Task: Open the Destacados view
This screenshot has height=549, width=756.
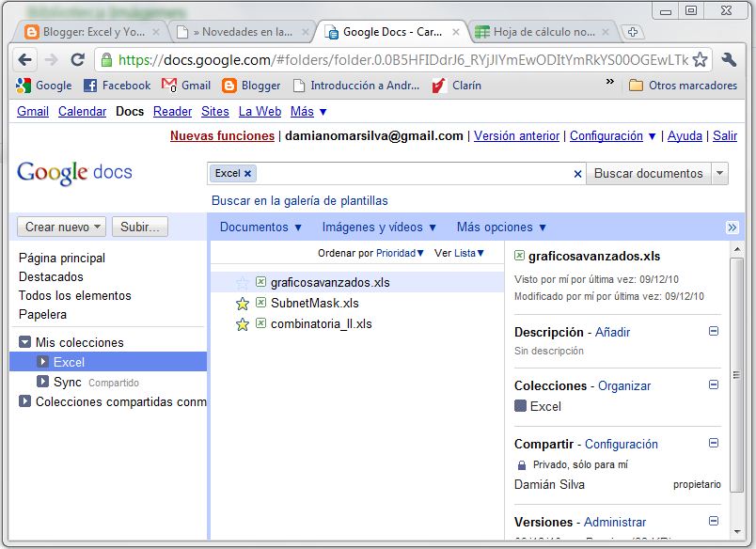Action: point(51,276)
